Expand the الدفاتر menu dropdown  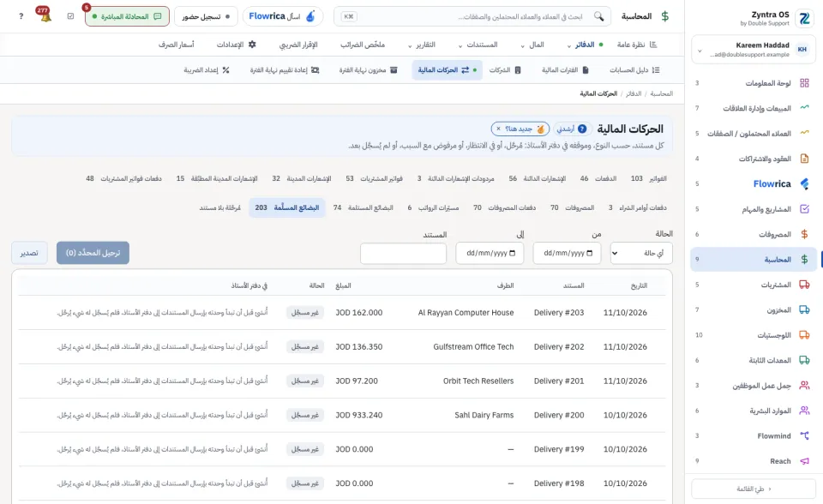pyautogui.click(x=569, y=45)
